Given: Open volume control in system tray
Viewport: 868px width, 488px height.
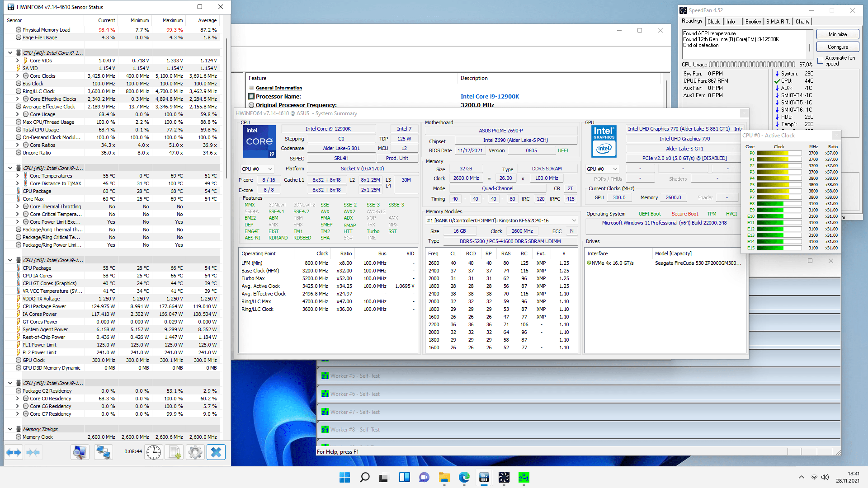Looking at the screenshot, I should pos(825,477).
